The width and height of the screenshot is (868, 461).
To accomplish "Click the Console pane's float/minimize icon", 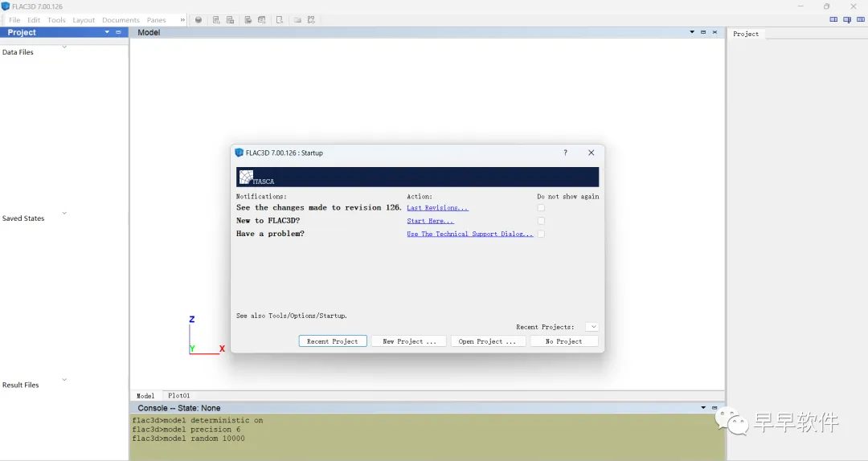I will pyautogui.click(x=714, y=408).
